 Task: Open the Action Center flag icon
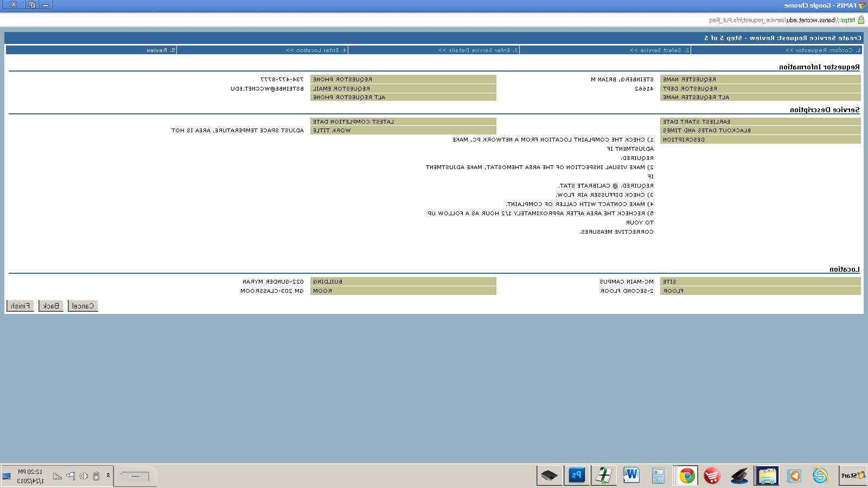click(71, 476)
